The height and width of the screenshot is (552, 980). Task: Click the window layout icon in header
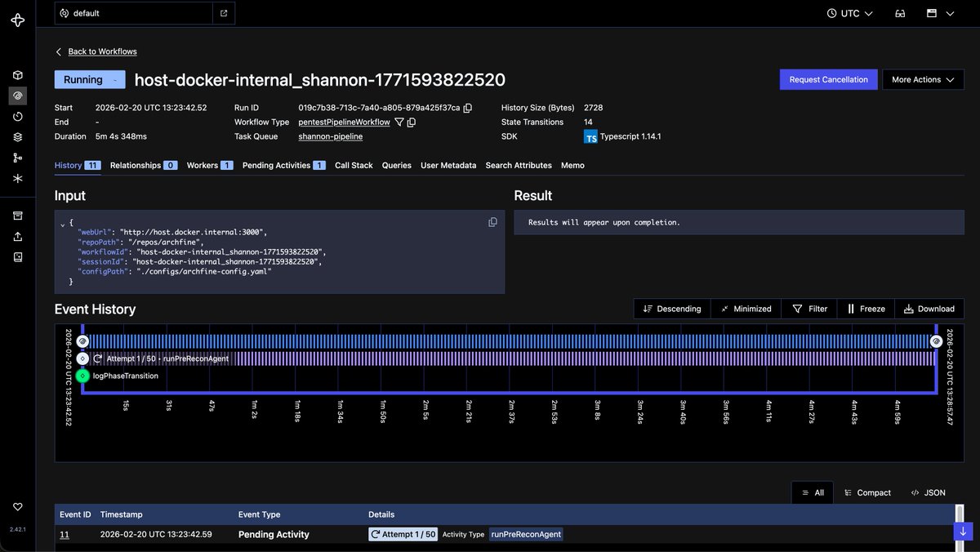(x=931, y=13)
